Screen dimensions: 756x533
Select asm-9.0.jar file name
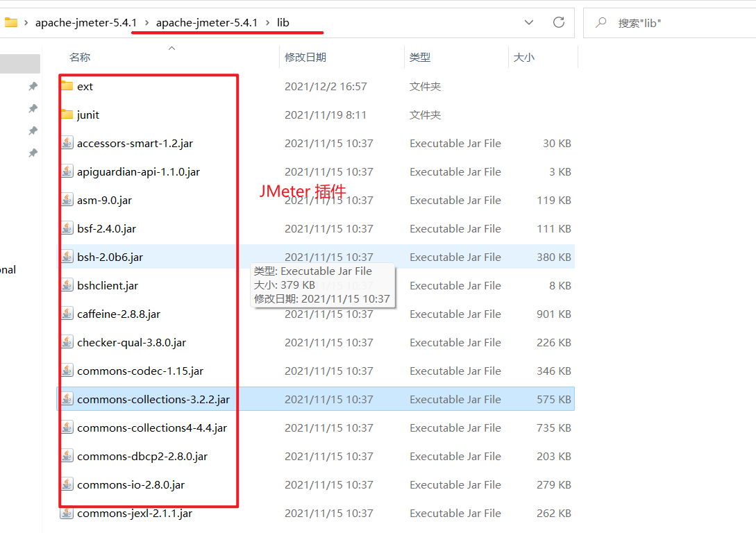pos(105,201)
